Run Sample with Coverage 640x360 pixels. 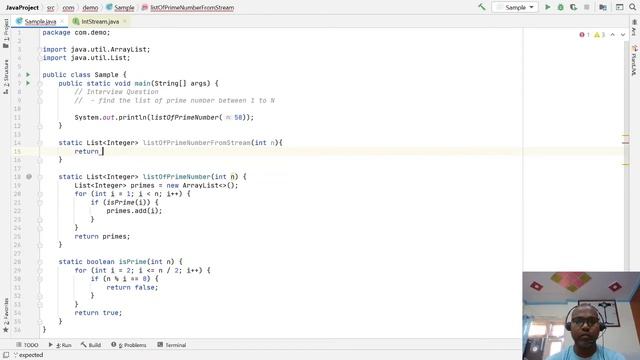[x=573, y=7]
